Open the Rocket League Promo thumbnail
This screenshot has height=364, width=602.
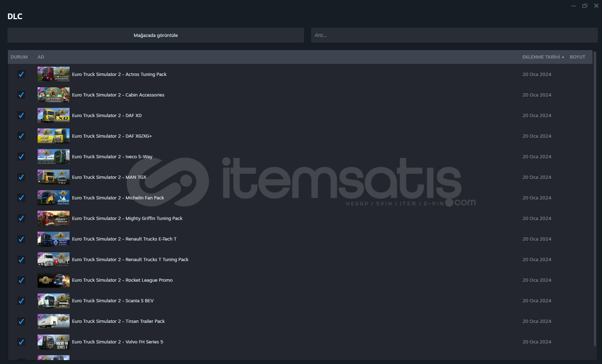(54, 280)
